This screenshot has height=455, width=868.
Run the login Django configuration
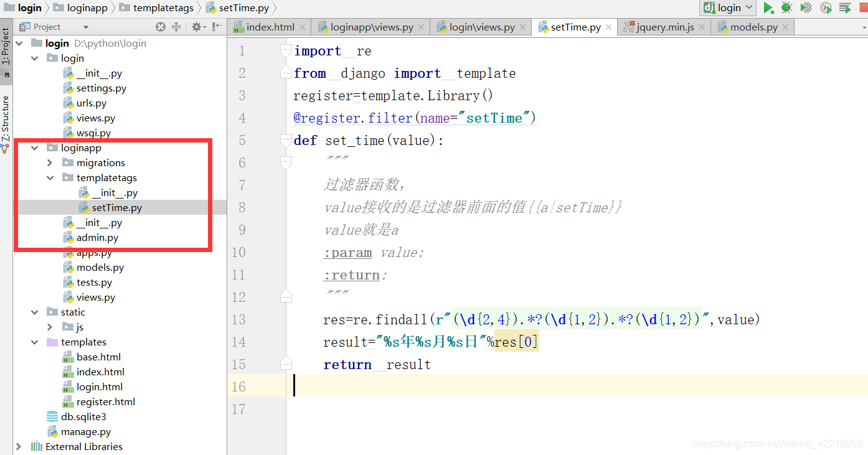click(x=768, y=8)
